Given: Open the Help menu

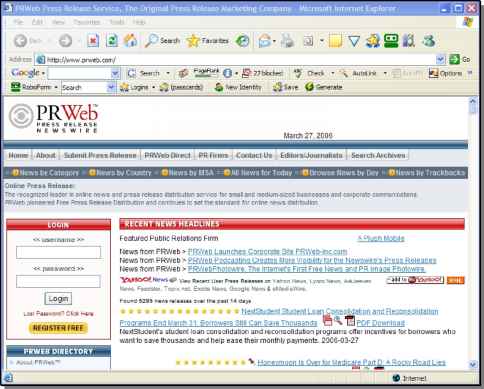Looking at the screenshot, I should 139,22.
